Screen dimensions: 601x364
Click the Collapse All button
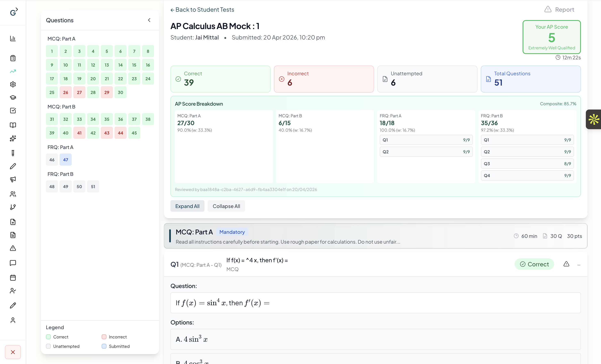coord(226,206)
